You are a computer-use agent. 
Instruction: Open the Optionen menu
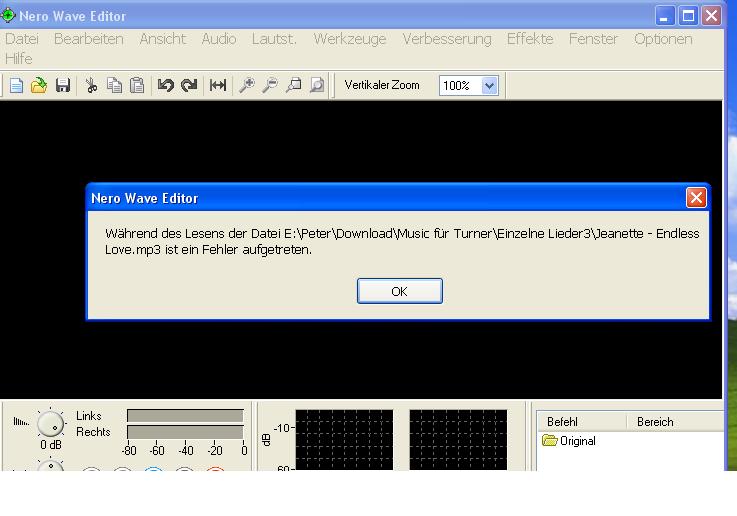[663, 39]
